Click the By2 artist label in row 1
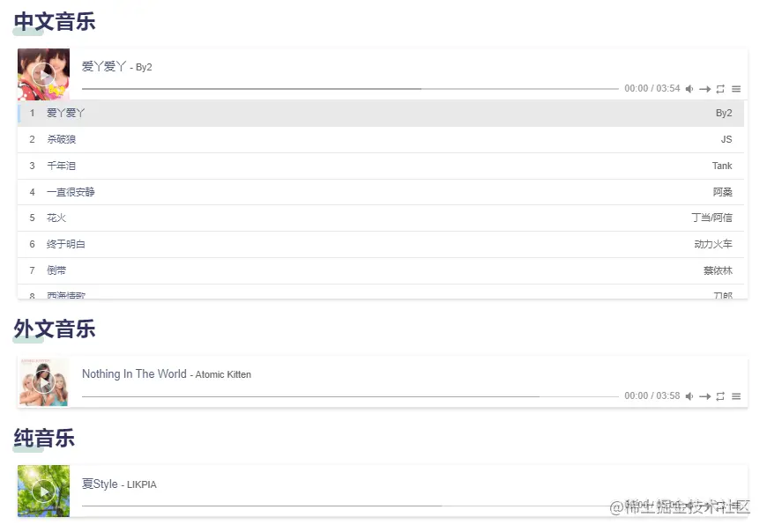The height and width of the screenshot is (532, 767). click(x=724, y=114)
